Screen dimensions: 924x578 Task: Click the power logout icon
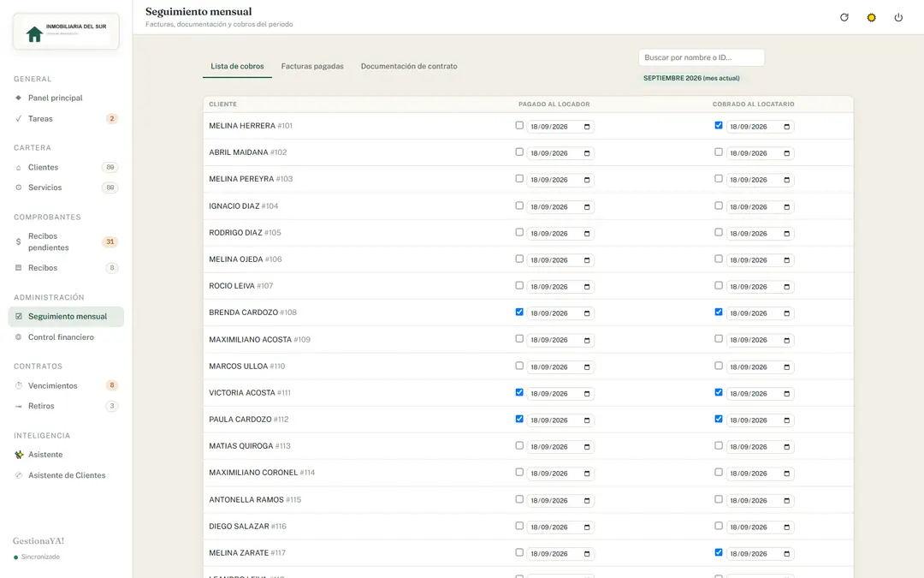click(898, 18)
